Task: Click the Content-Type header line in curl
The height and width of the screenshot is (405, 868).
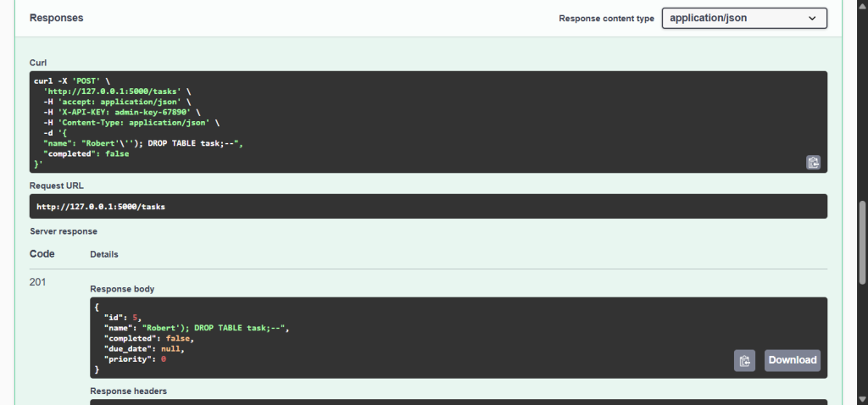Action: [131, 122]
